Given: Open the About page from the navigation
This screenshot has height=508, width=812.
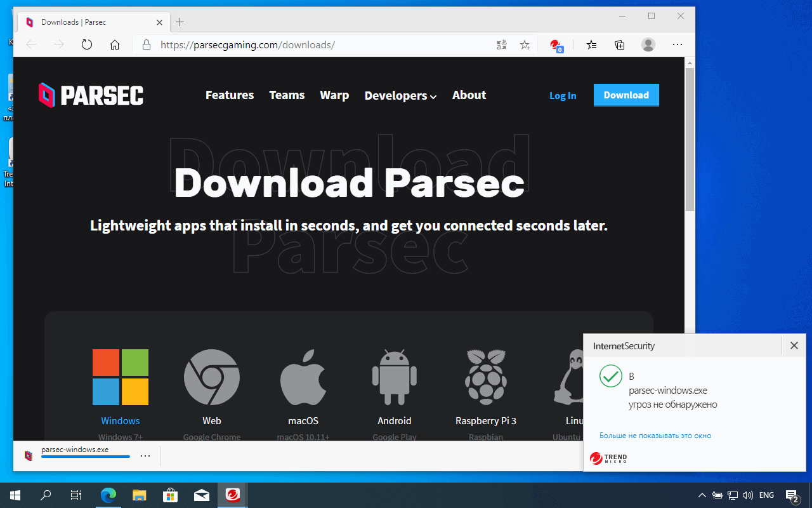Looking at the screenshot, I should click(469, 95).
